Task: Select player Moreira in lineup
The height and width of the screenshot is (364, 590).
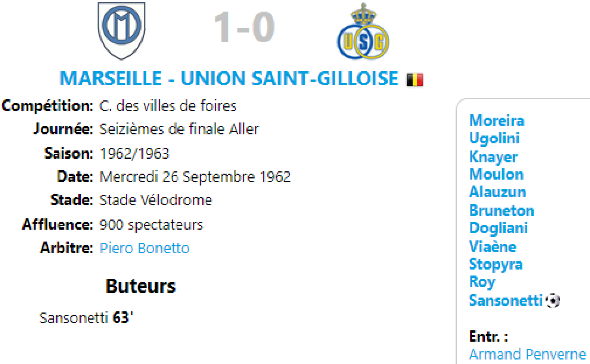Action: [497, 120]
